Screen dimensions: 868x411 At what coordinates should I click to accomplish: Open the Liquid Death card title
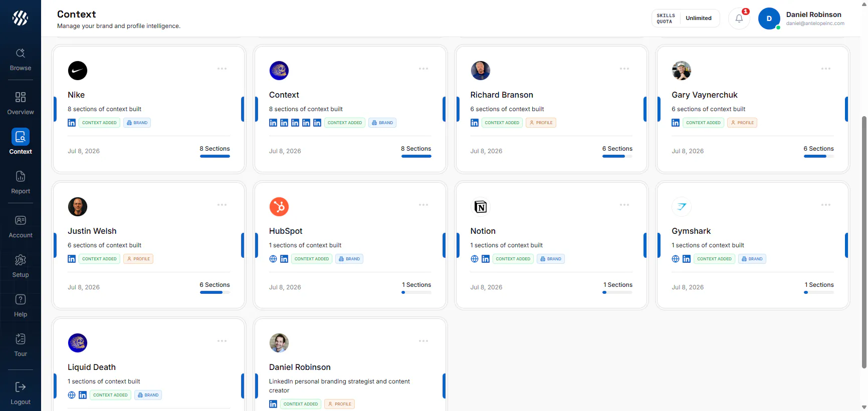92,367
